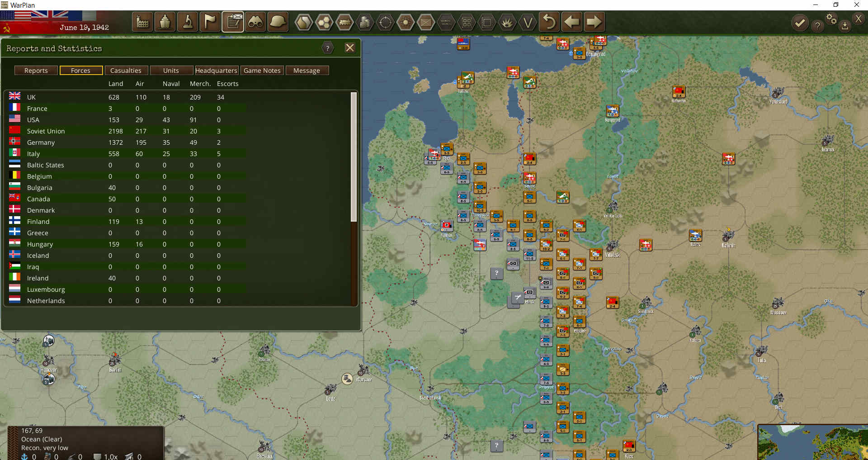The width and height of the screenshot is (868, 460).
Task: Click the dotted square hexagon icon
Action: 487,22
